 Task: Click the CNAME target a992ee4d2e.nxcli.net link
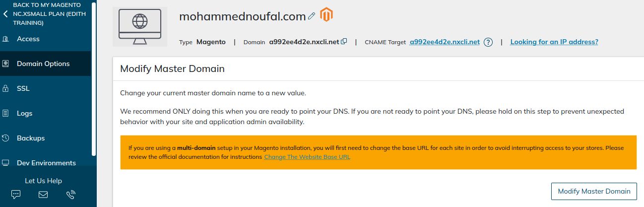[x=445, y=42]
